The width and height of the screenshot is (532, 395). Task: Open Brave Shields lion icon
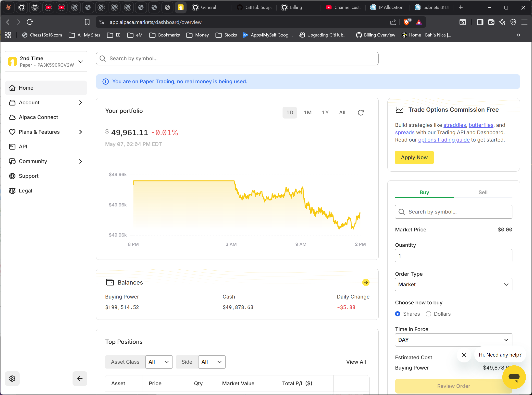[407, 22]
